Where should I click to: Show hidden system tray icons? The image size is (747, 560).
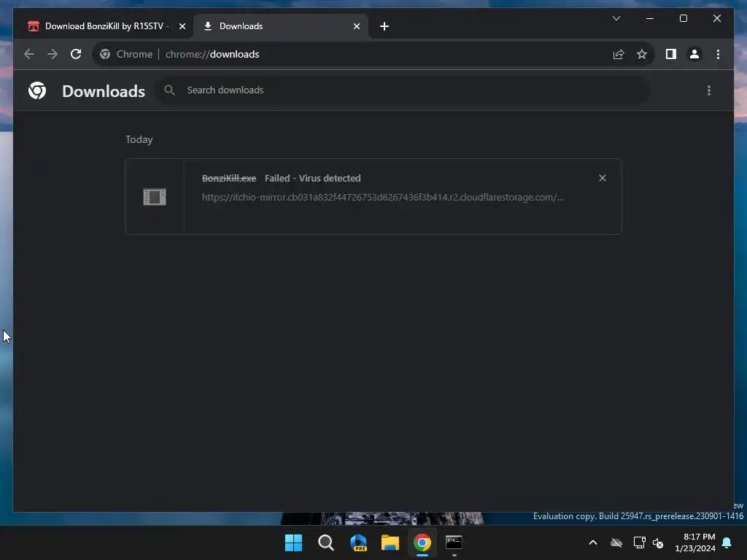[592, 542]
